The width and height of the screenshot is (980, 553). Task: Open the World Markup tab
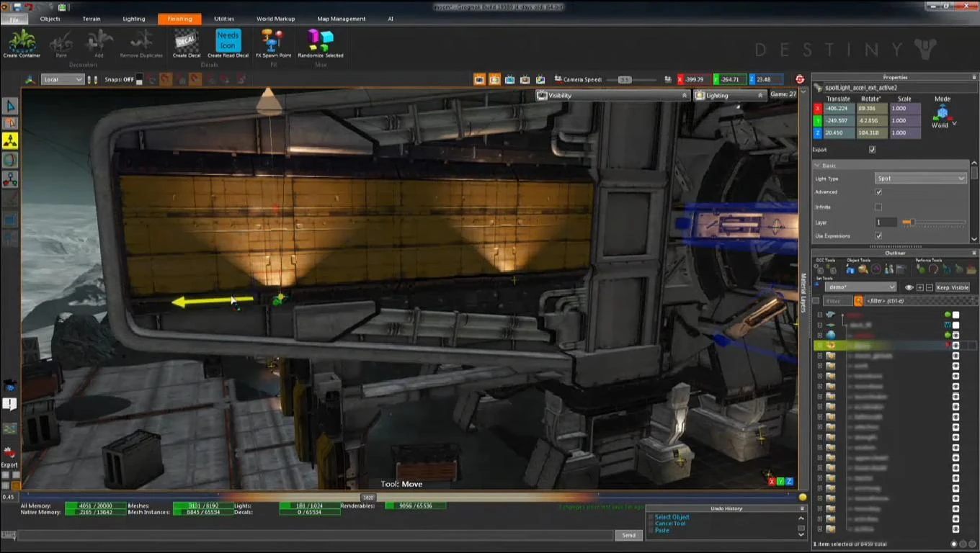click(275, 19)
